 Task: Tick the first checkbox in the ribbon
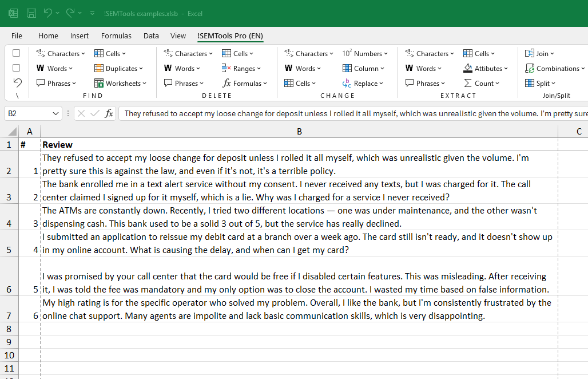pos(17,53)
